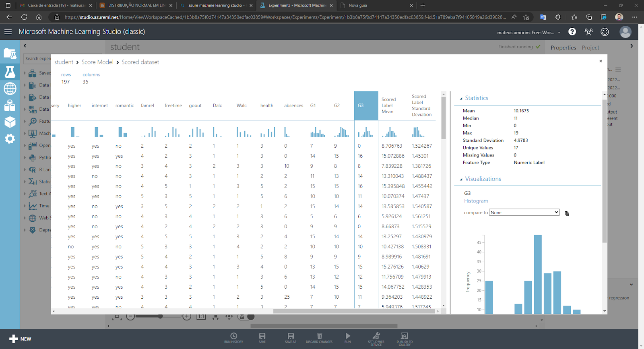Collapse the Visualizations section

461,180
